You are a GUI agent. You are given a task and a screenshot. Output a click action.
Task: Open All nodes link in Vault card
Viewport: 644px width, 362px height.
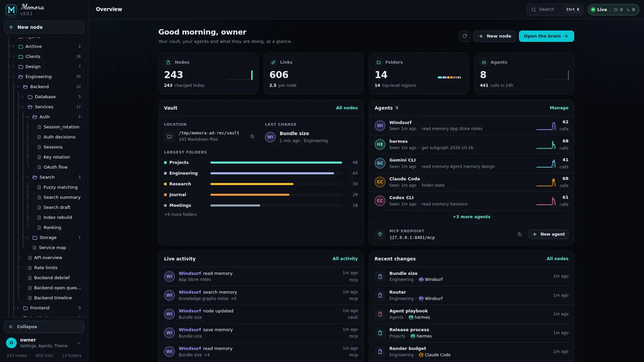347,108
